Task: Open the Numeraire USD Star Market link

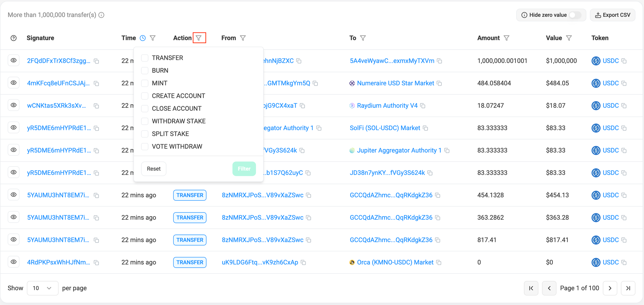Action: [x=395, y=83]
